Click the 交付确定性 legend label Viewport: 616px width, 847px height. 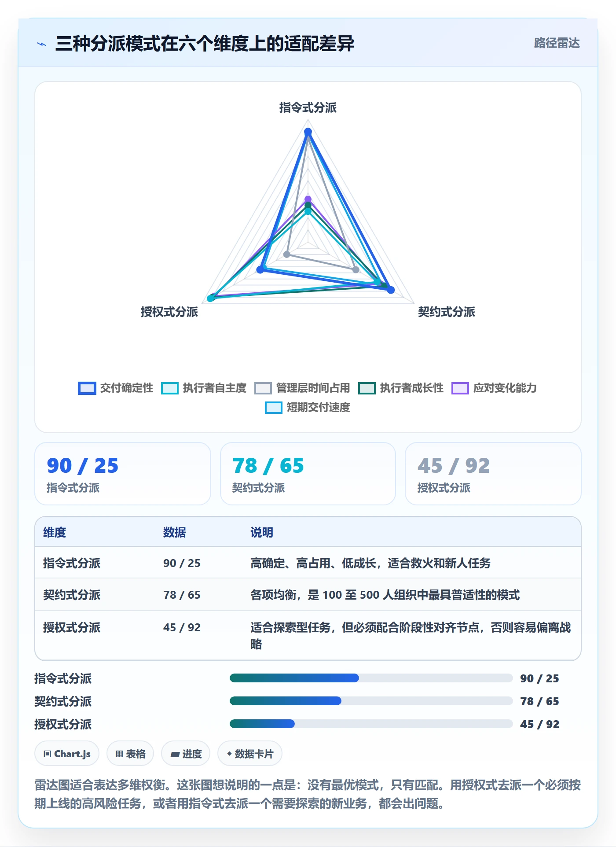(x=127, y=388)
